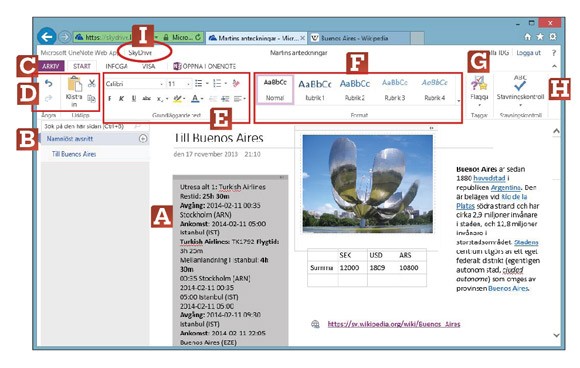Open browser Home icon
Viewport: 580px width, 368px height.
[528, 37]
